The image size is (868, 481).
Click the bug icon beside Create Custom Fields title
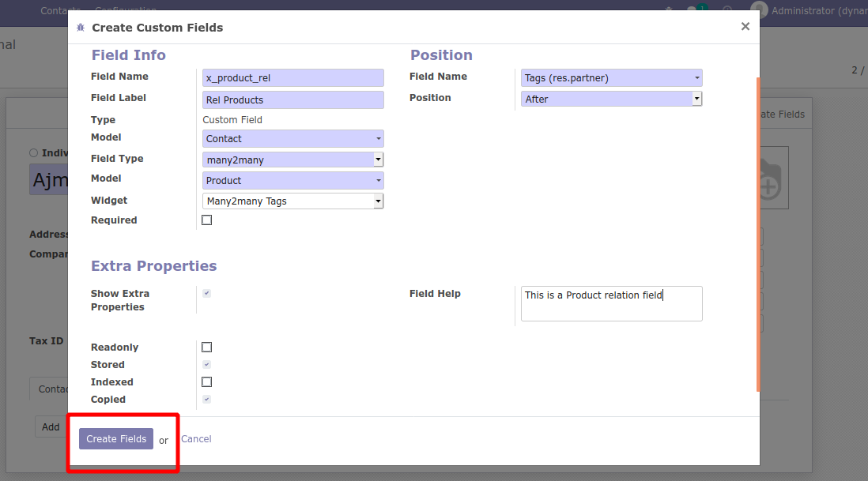point(81,28)
